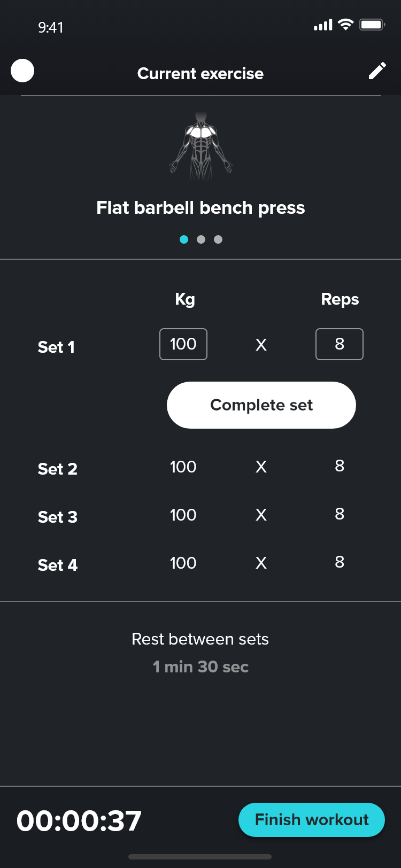Tap the 1 min 30 sec rest duration
401x868 pixels.
point(200,666)
